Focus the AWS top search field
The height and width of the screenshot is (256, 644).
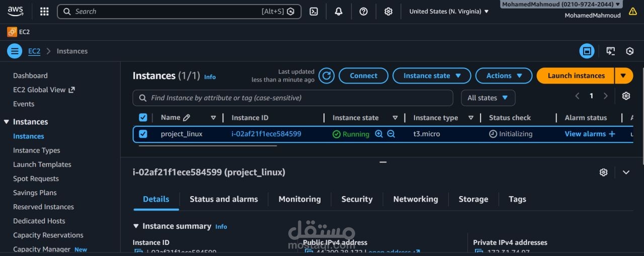click(x=179, y=12)
